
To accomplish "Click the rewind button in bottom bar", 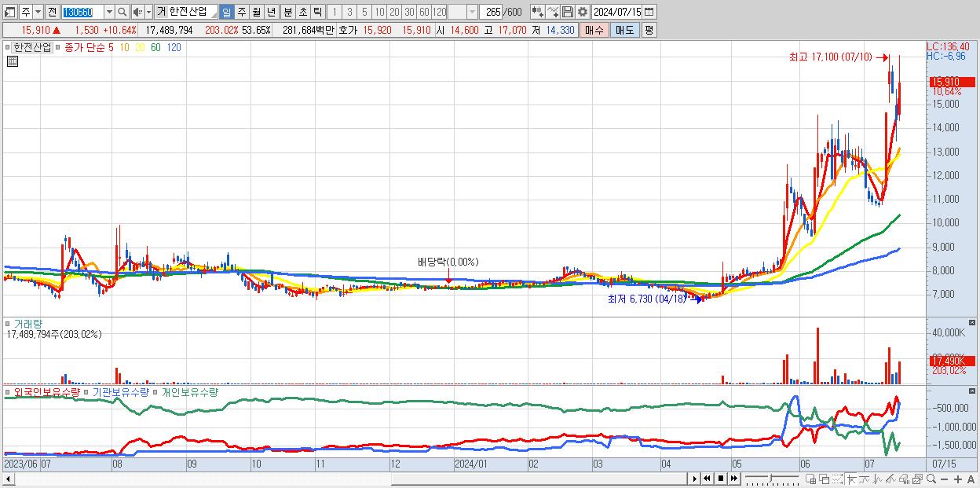I will point(707,479).
